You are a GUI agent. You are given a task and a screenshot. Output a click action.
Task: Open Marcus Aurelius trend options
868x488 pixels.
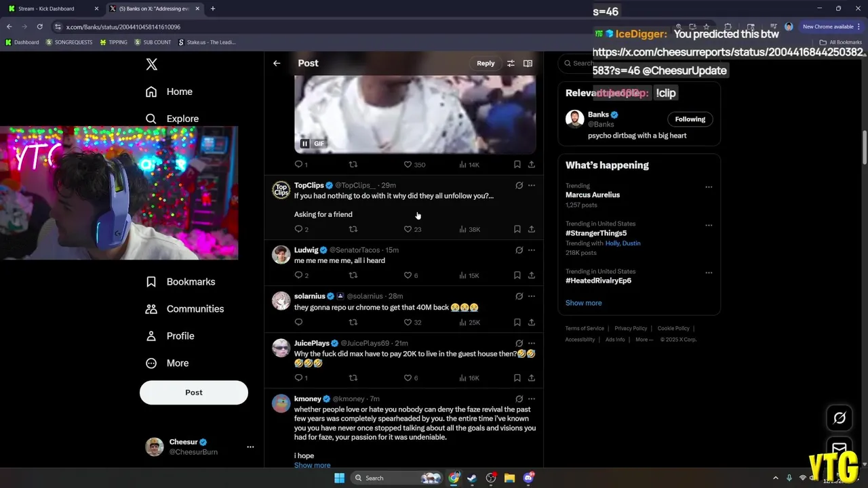(709, 187)
